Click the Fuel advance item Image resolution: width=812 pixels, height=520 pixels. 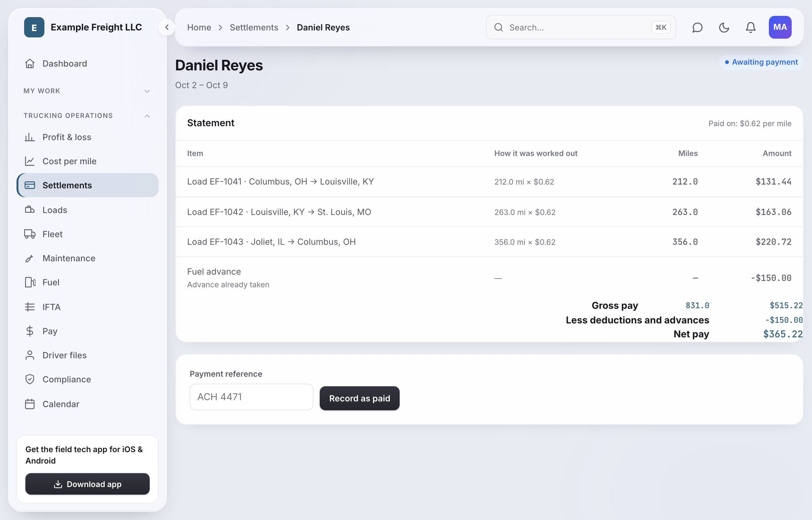point(214,271)
